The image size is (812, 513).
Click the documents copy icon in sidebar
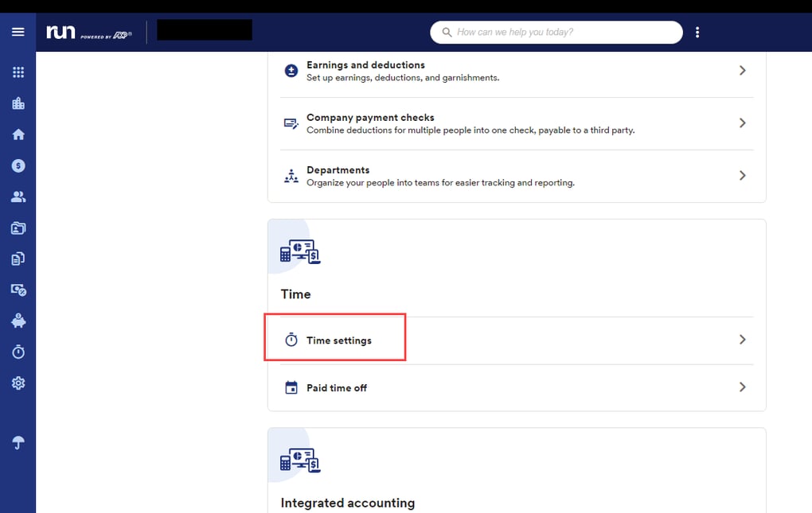click(x=18, y=259)
